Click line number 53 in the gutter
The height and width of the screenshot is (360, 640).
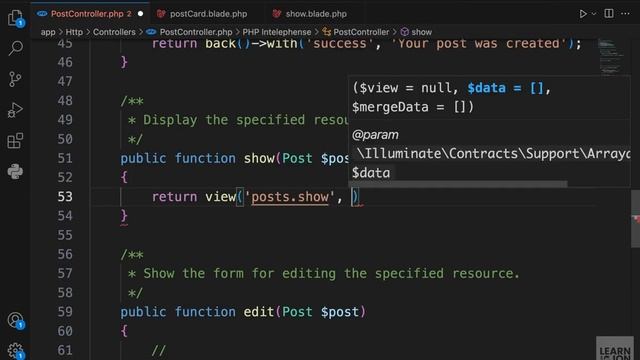point(64,197)
